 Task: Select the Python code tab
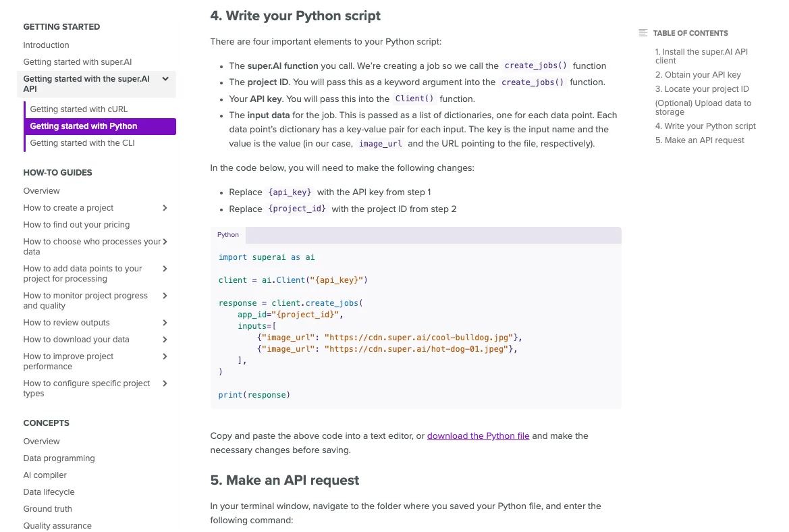point(228,235)
